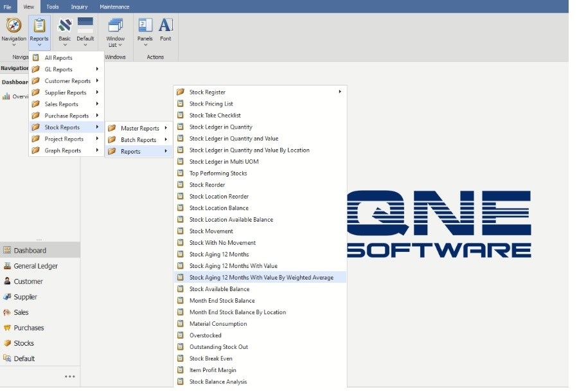The image size is (577, 392).
Task: Click the Panels icon in ribbon
Action: click(x=145, y=26)
